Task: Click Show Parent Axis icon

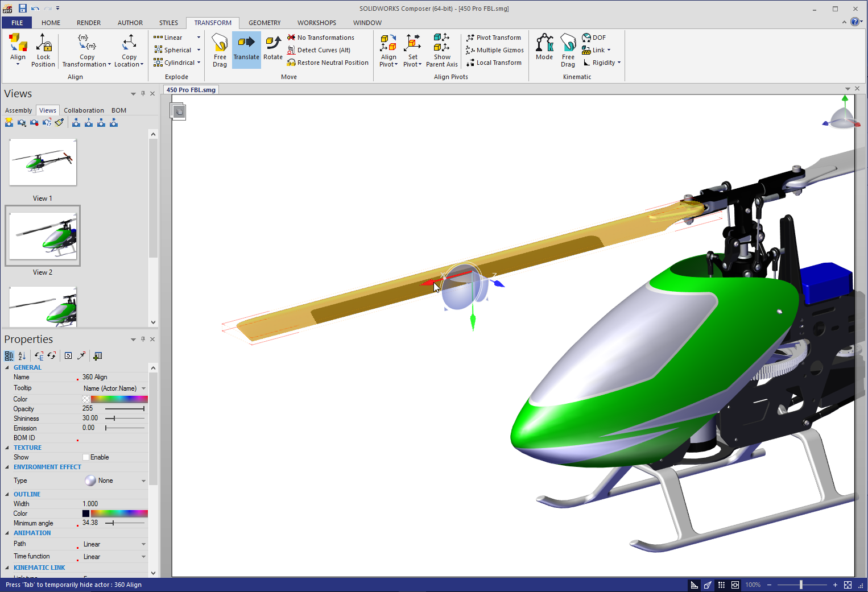Action: [x=441, y=50]
